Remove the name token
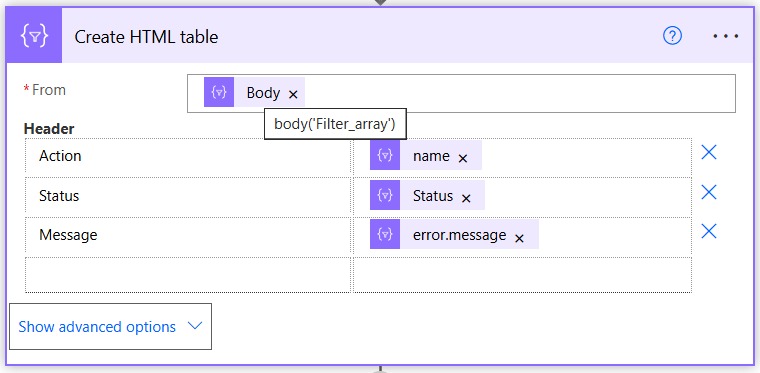Viewport: 760px width, 373px height. (463, 158)
